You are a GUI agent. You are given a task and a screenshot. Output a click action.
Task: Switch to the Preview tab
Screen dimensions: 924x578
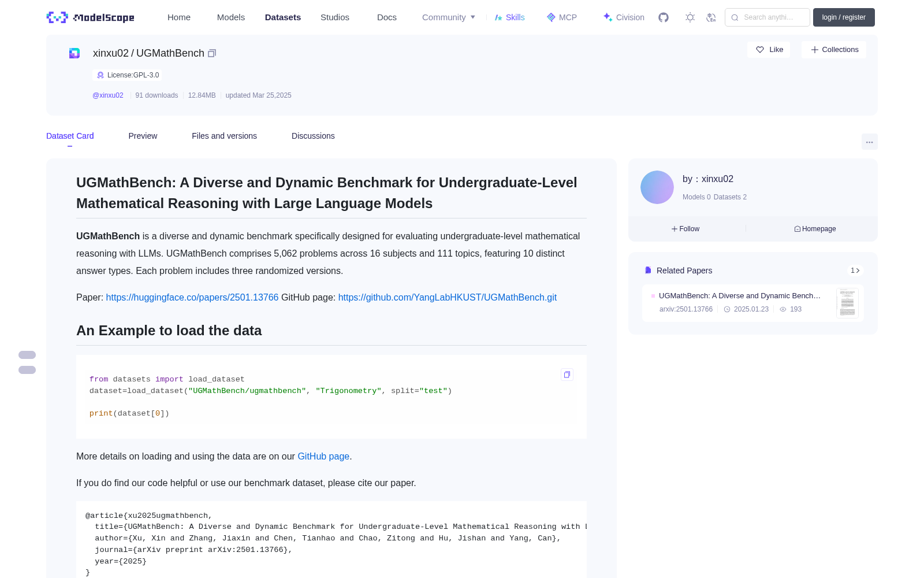143,136
